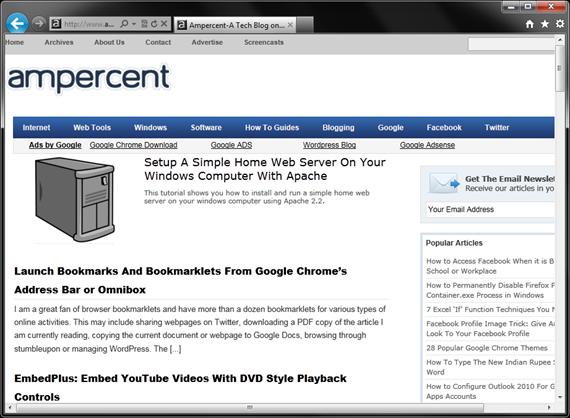Toggle the Compatibility View icon
Image resolution: width=570 pixels, height=418 pixels.
144,24
